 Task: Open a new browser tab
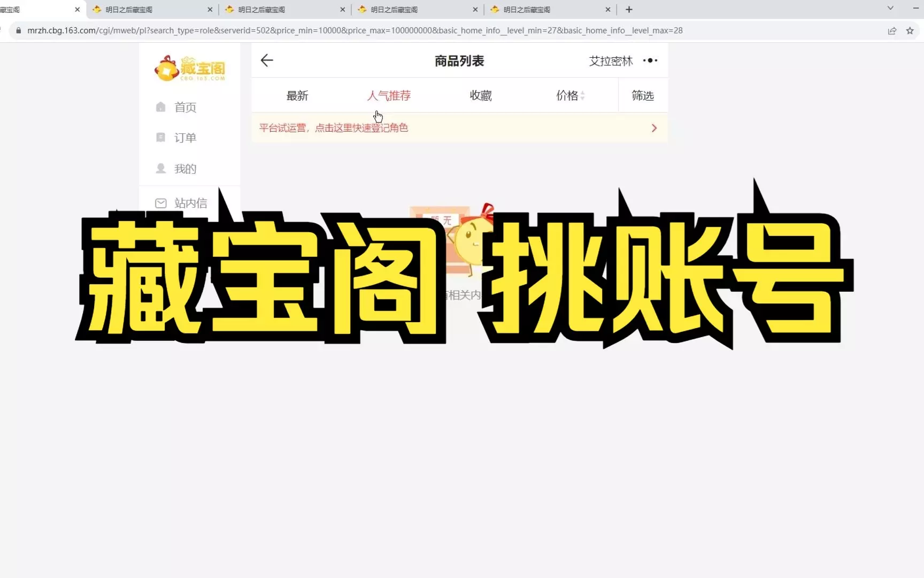click(629, 9)
